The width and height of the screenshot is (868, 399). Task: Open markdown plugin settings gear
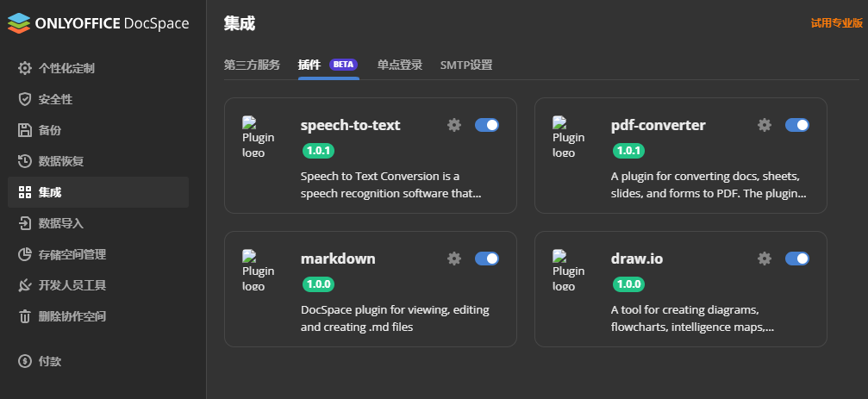tap(454, 259)
